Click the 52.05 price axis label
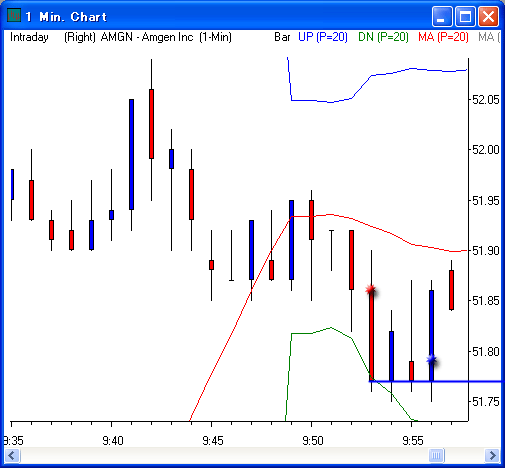 [x=486, y=100]
